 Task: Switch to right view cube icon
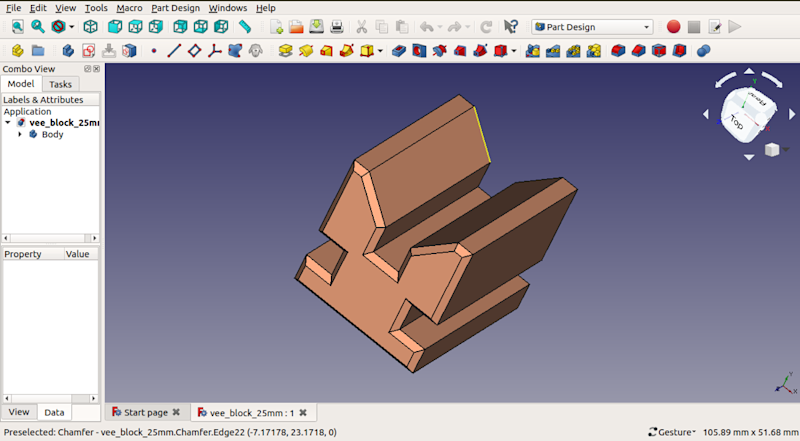(x=156, y=27)
